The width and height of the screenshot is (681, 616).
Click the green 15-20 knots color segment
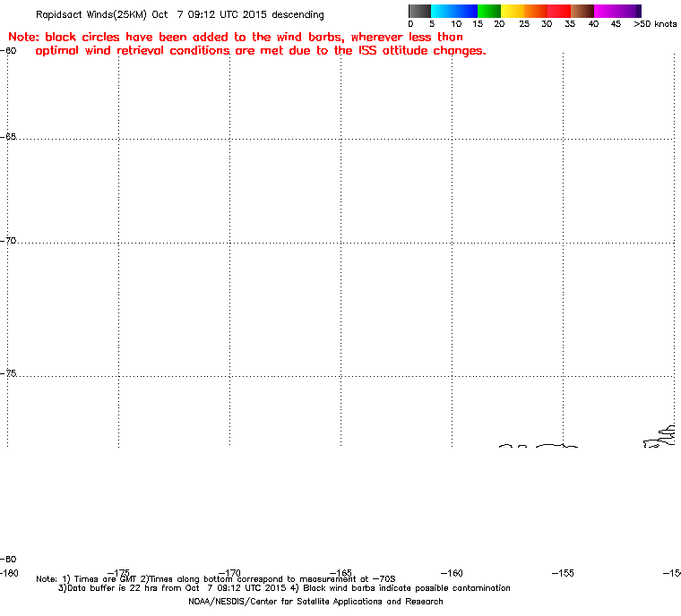point(489,11)
